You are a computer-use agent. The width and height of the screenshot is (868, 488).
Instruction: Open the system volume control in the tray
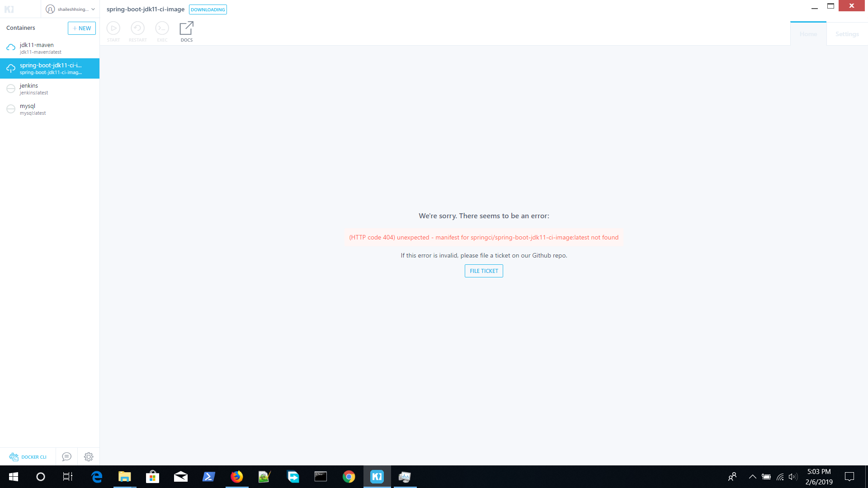[793, 477]
